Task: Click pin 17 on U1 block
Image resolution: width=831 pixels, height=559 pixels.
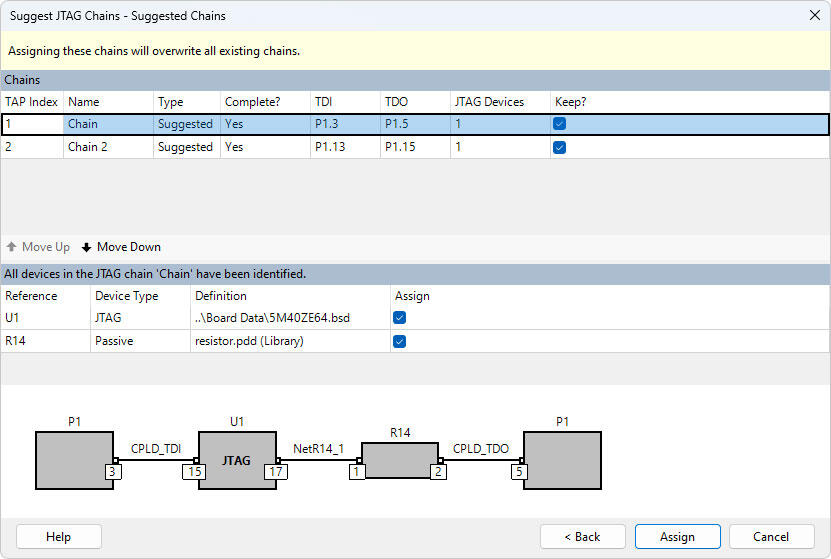Action: 276,472
